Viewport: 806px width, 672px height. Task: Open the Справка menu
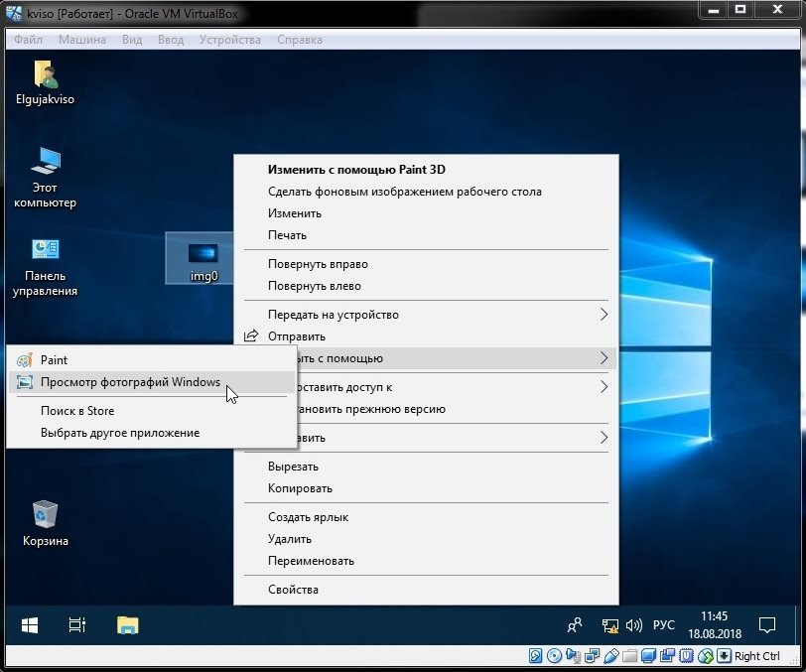tap(300, 40)
